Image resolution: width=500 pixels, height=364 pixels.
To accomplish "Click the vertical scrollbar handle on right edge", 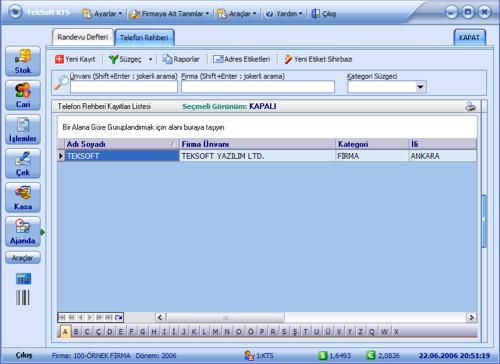I will coord(484,220).
